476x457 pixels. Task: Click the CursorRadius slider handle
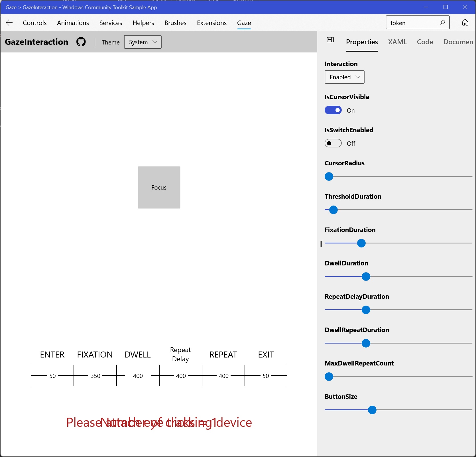pos(329,176)
